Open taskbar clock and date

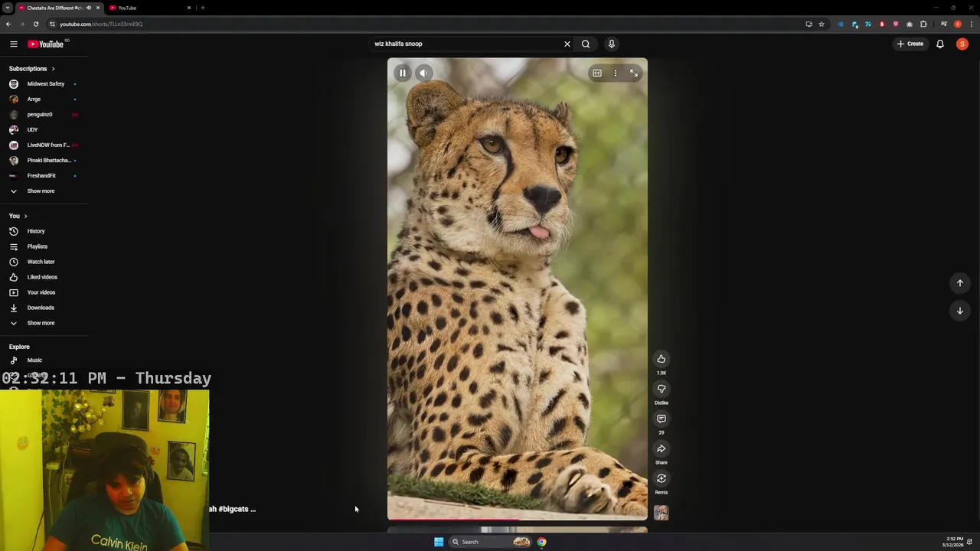pos(954,542)
